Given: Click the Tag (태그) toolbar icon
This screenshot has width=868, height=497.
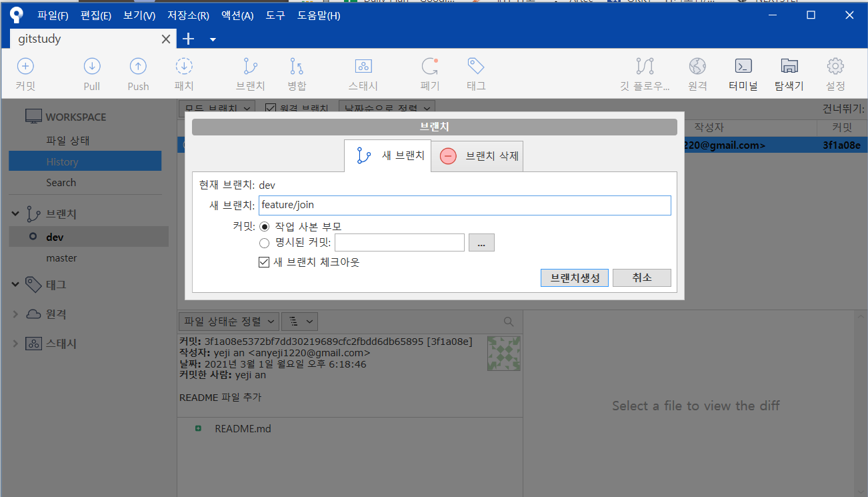Looking at the screenshot, I should click(x=476, y=66).
